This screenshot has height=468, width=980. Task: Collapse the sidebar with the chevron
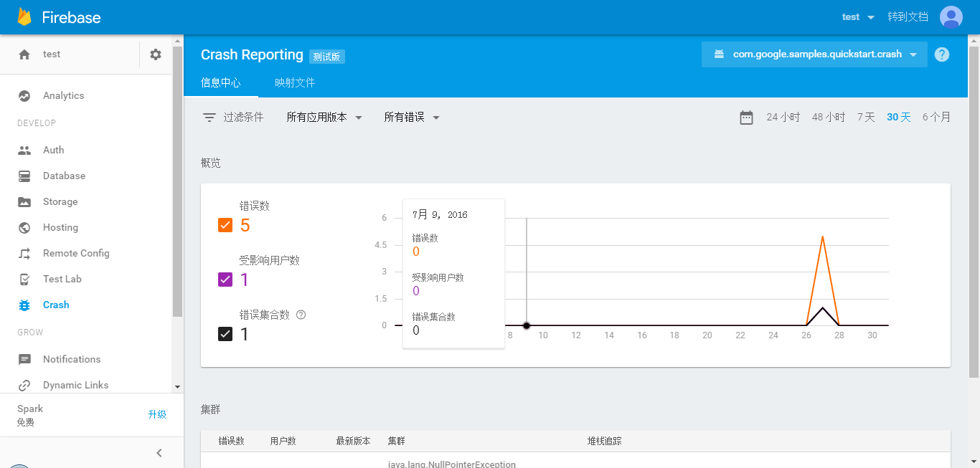tap(159, 452)
